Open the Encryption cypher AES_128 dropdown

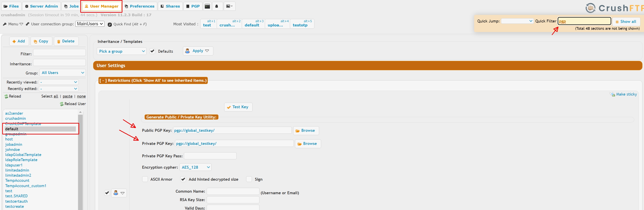[195, 167]
